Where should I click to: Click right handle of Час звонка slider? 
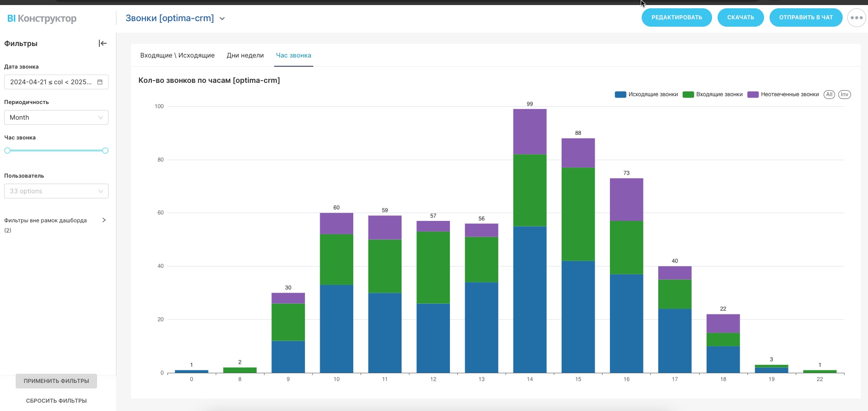coord(105,151)
